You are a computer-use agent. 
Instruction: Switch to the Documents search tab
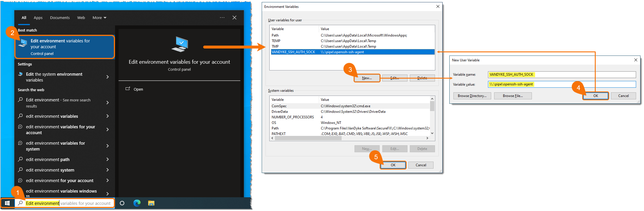[60, 18]
